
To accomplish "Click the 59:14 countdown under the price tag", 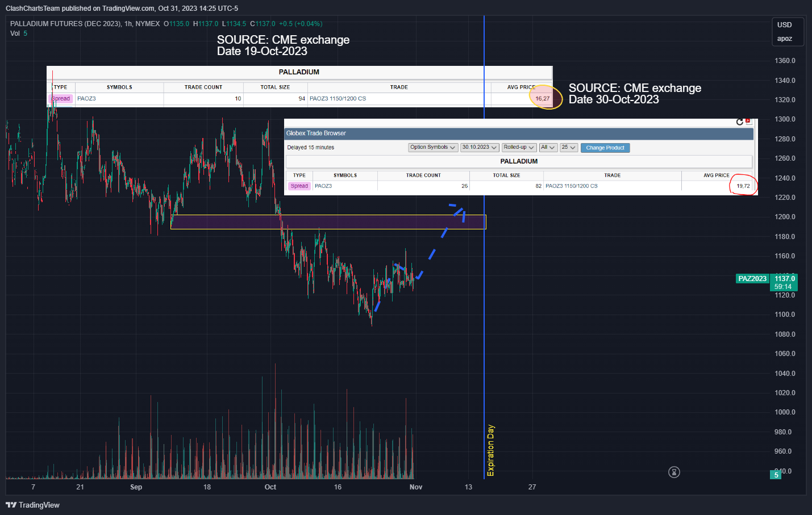I will [783, 287].
